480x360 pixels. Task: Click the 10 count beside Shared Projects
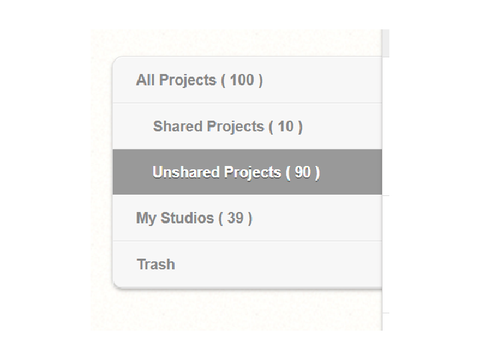click(286, 126)
